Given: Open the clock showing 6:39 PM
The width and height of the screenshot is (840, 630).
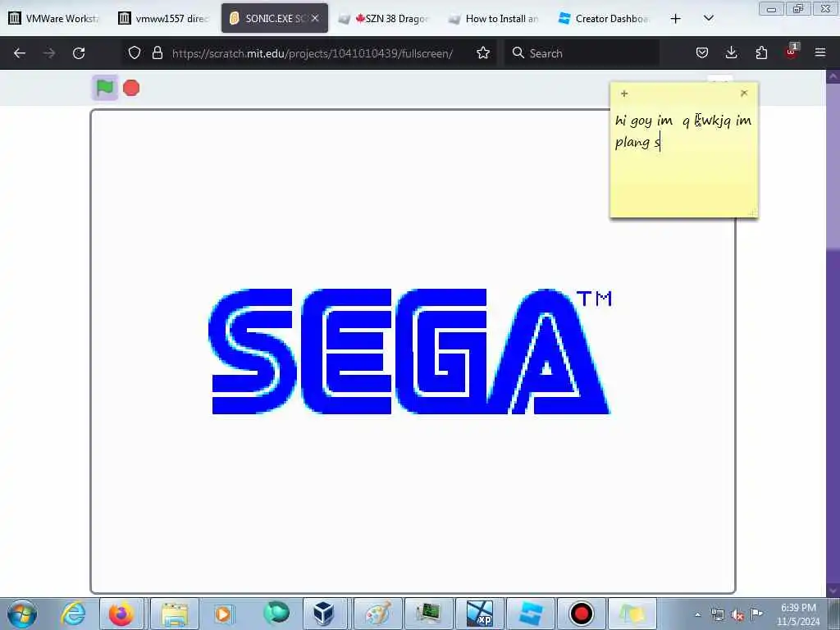Looking at the screenshot, I should coord(798,614).
